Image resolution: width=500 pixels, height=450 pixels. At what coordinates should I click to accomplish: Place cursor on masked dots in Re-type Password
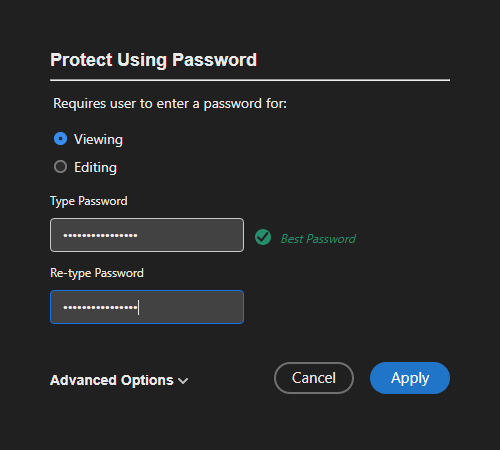click(x=100, y=307)
